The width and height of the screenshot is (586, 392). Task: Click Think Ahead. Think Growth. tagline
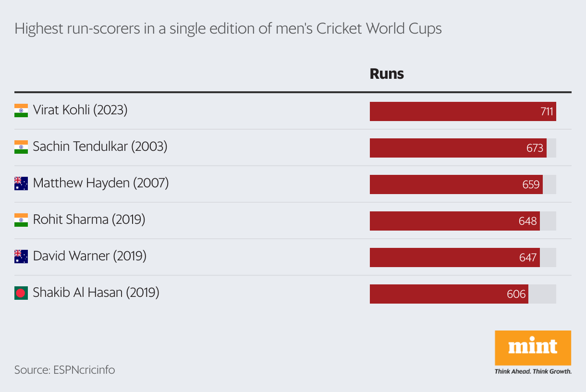pos(533,371)
